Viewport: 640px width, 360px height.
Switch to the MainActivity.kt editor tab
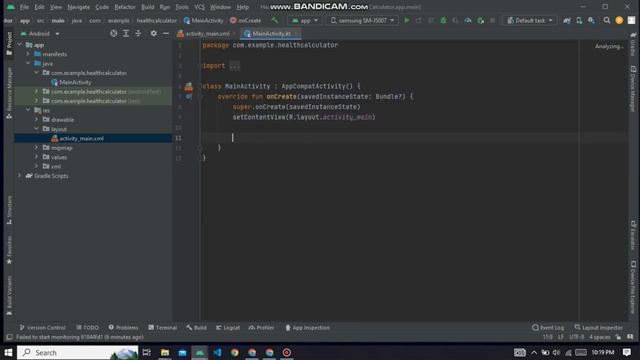(271, 33)
